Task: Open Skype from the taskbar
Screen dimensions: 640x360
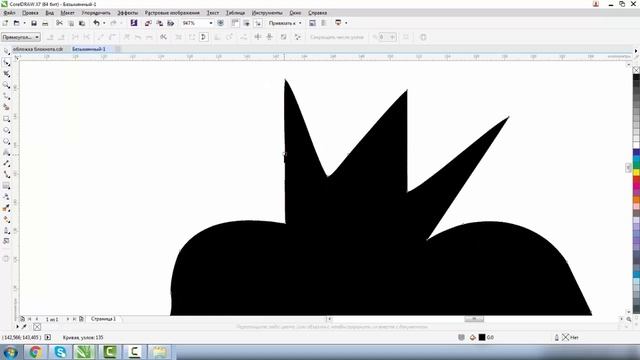Action: click(x=60, y=352)
